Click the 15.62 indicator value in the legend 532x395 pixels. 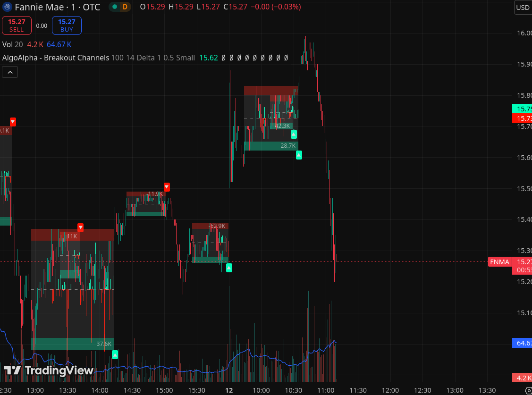click(x=209, y=58)
